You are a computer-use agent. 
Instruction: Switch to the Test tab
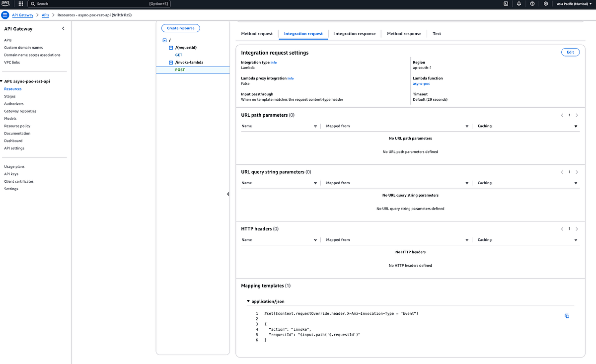coord(437,34)
